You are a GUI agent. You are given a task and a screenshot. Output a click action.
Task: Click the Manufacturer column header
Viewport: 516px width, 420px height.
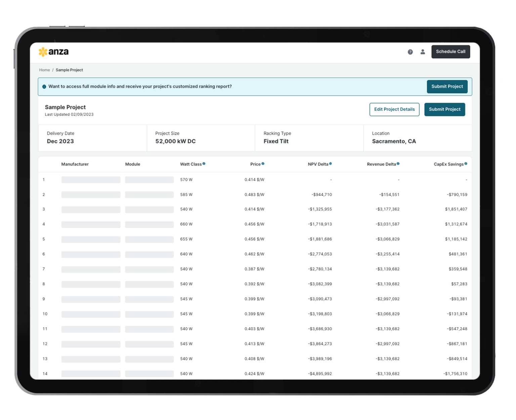tap(75, 164)
